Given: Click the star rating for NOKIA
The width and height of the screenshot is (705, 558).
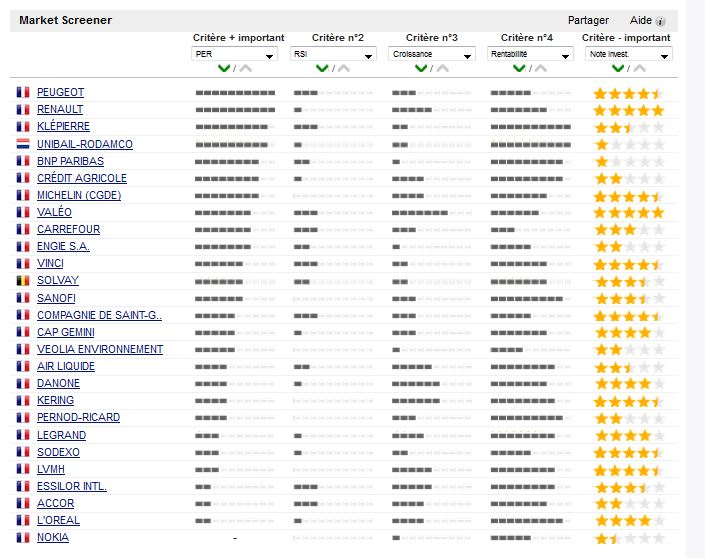Looking at the screenshot, I should (629, 538).
